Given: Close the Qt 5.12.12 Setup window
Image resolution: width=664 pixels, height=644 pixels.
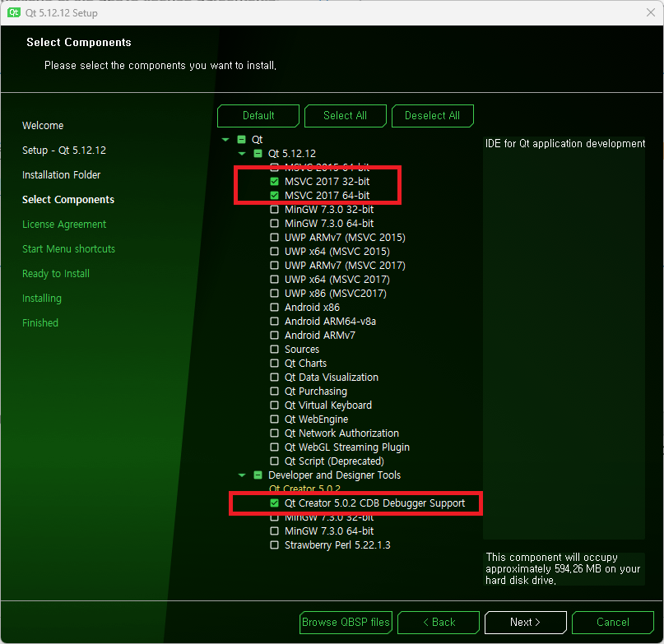Looking at the screenshot, I should (x=651, y=12).
